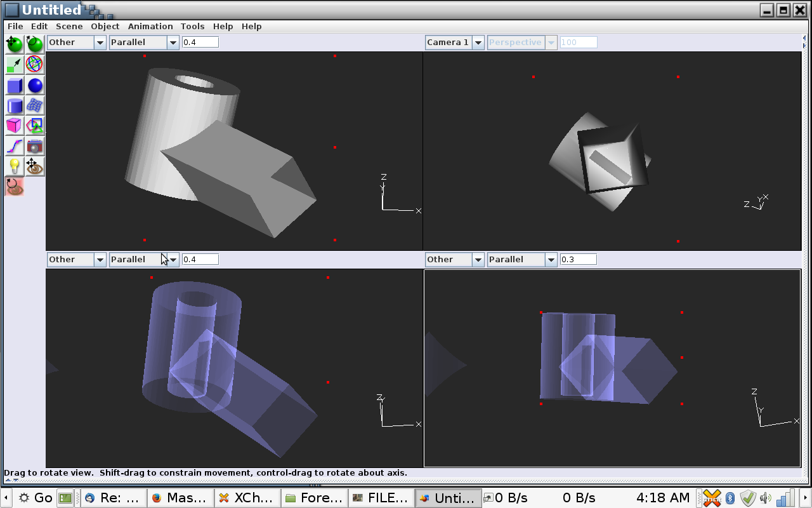Screen dimensions: 812x508
Task: Open the Camera 1 view dropdown
Action: (455, 43)
